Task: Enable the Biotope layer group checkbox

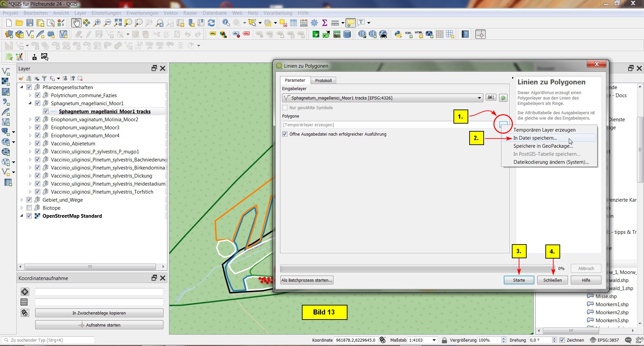Action: click(x=29, y=208)
